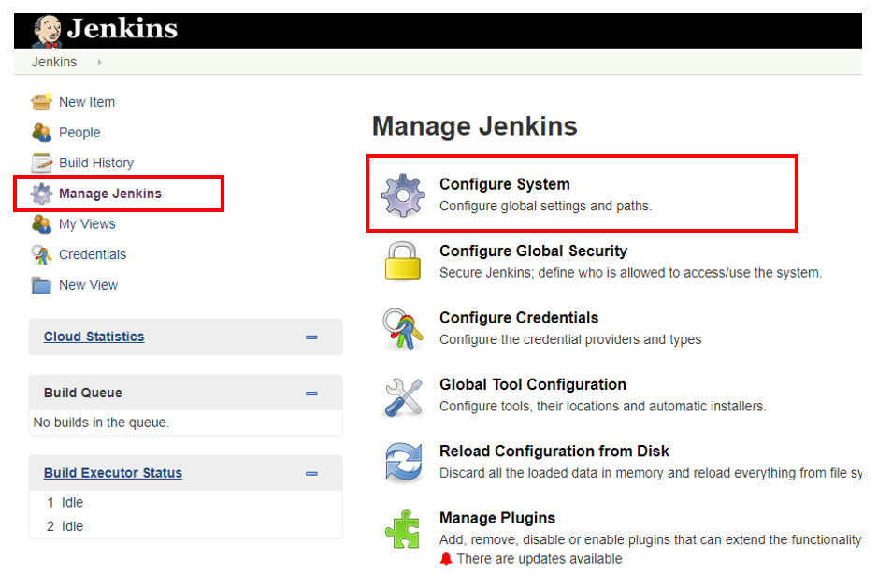Screen dimensions: 892x588
Task: Click the Configure System gear icon
Action: [403, 195]
